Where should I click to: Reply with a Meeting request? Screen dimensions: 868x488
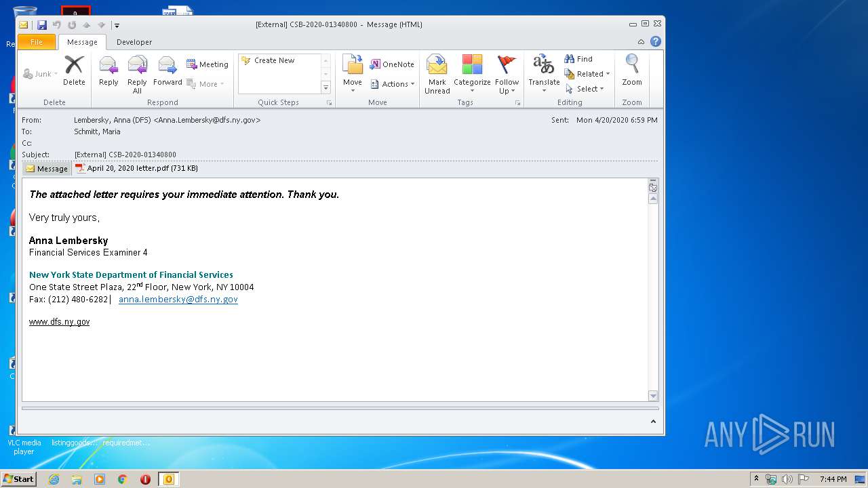click(x=208, y=64)
